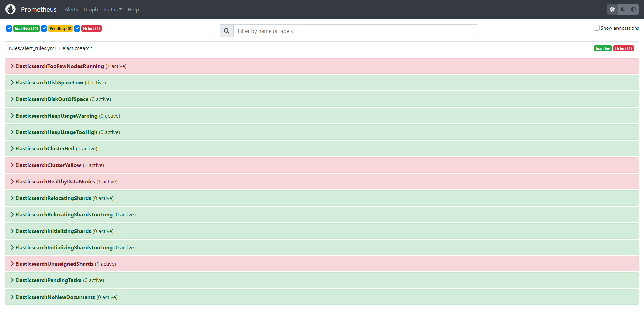Click the search magnifier icon
Viewport: 644px width, 314px height.
tap(227, 31)
